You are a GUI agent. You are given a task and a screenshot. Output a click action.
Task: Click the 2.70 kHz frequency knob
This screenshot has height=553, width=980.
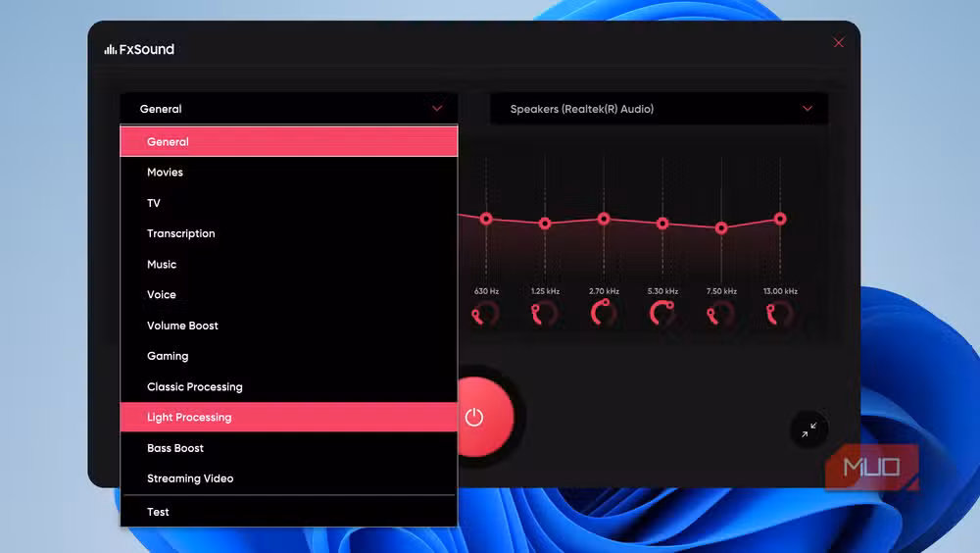(604, 313)
